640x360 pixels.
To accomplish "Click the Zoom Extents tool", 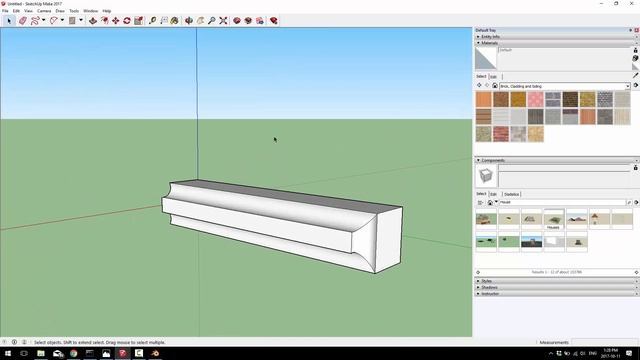I will pos(223,20).
